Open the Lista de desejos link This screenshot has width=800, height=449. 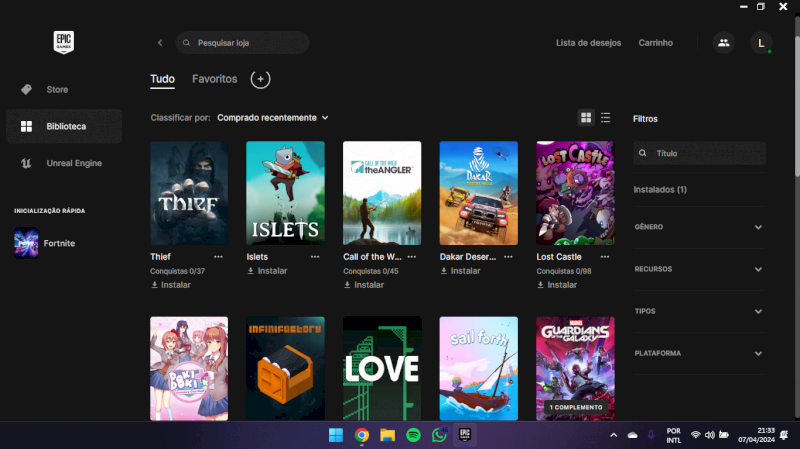pos(588,43)
